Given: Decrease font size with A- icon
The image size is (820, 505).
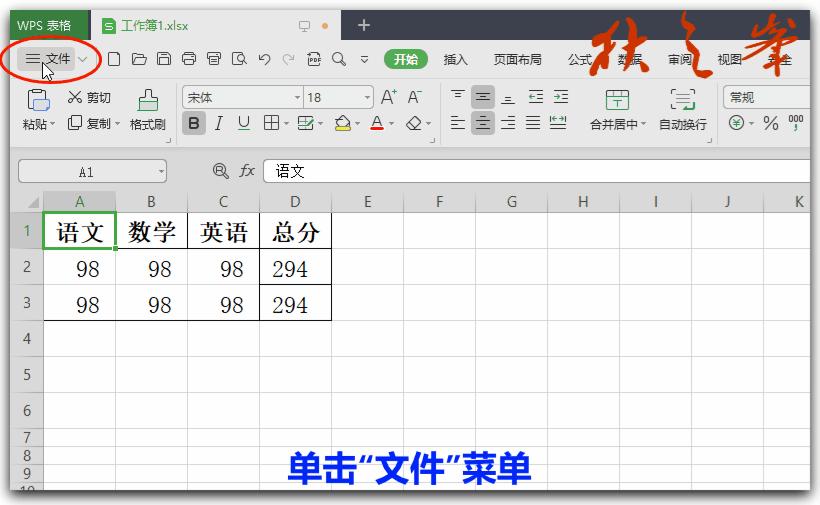Looking at the screenshot, I should (414, 97).
